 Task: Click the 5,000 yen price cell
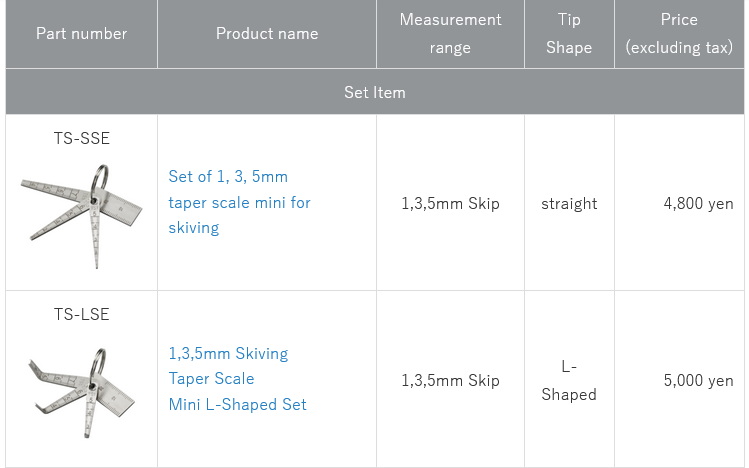[698, 380]
